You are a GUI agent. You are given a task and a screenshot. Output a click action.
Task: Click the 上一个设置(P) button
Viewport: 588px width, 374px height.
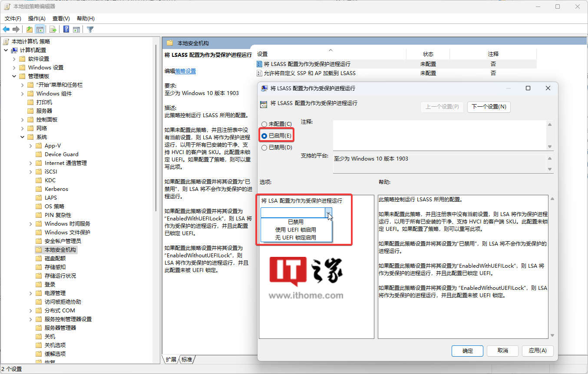click(x=442, y=107)
